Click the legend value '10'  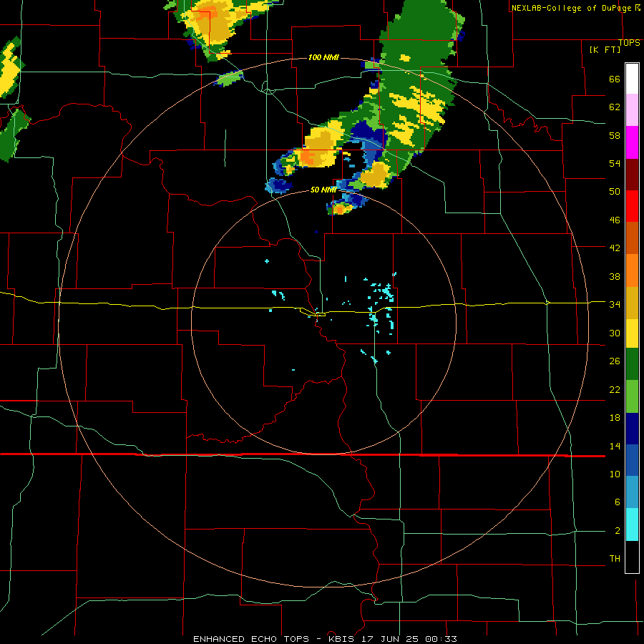[x=615, y=474]
